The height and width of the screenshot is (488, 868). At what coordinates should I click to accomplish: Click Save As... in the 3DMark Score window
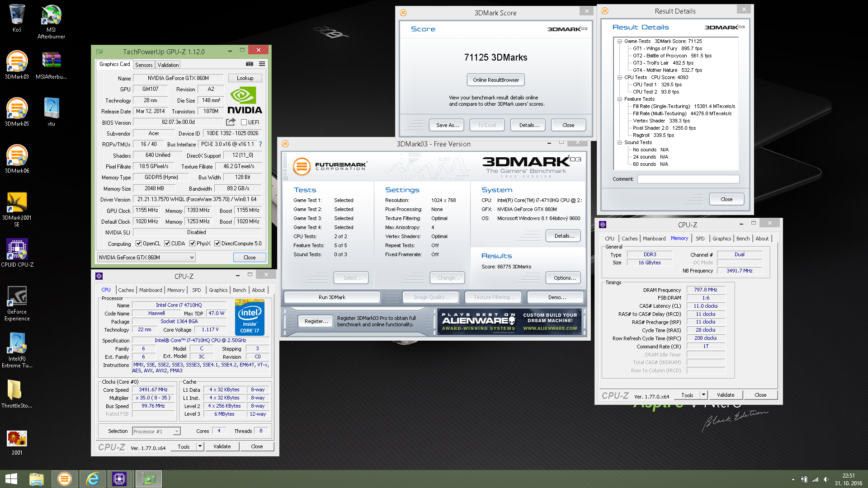tap(448, 125)
